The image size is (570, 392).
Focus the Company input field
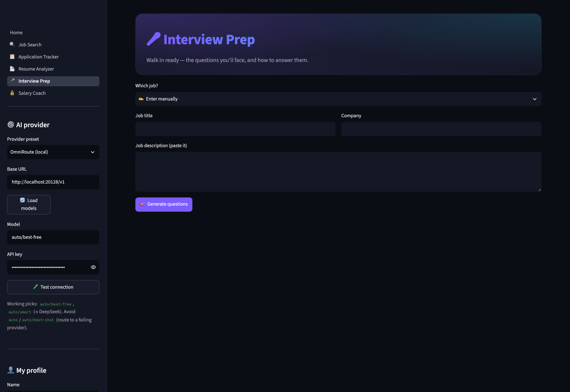pyautogui.click(x=441, y=129)
